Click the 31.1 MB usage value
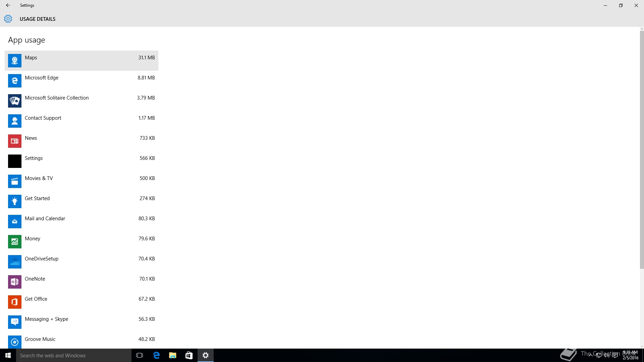 147,58
